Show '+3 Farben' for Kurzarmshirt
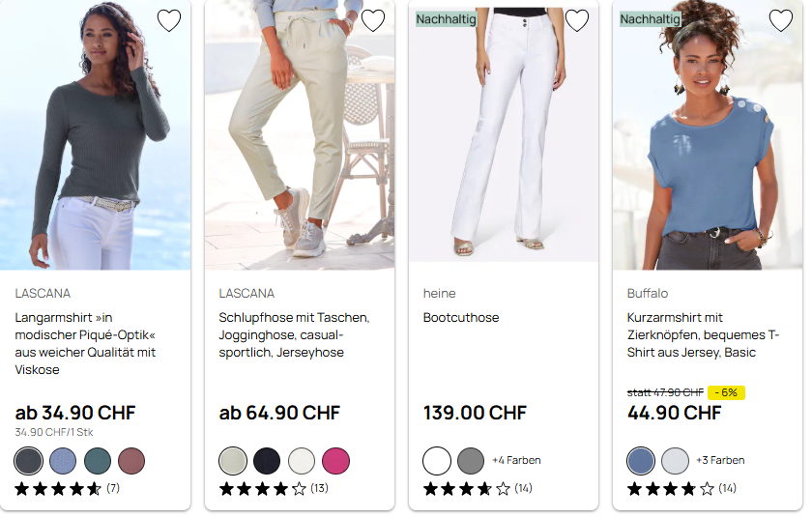 point(720,461)
